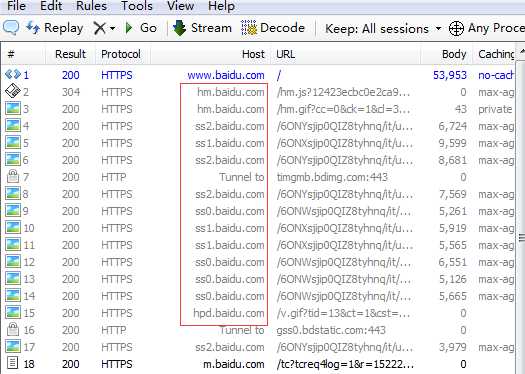Image resolution: width=525 pixels, height=374 pixels.
Task: Click the image icon of session 8
Action: pyautogui.click(x=13, y=194)
